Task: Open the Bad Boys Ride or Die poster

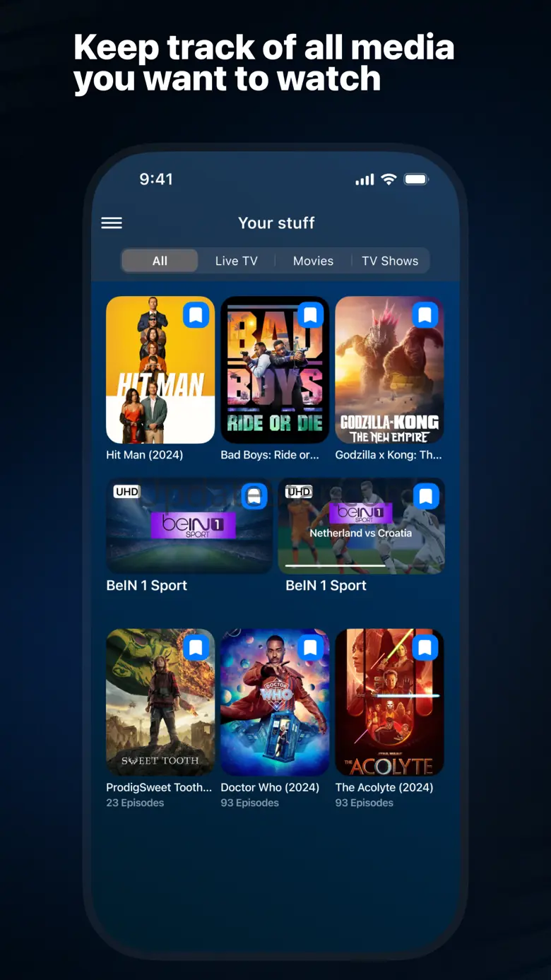Action: point(275,370)
